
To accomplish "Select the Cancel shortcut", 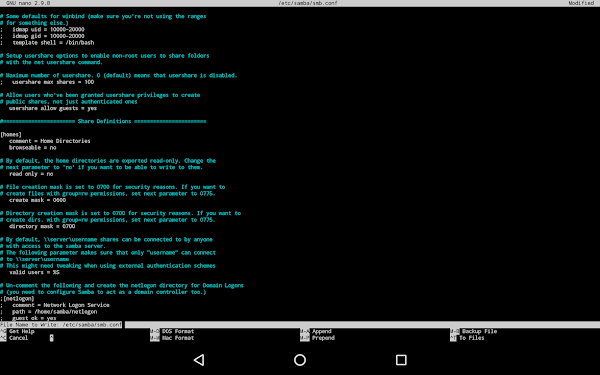I will click(x=14, y=338).
